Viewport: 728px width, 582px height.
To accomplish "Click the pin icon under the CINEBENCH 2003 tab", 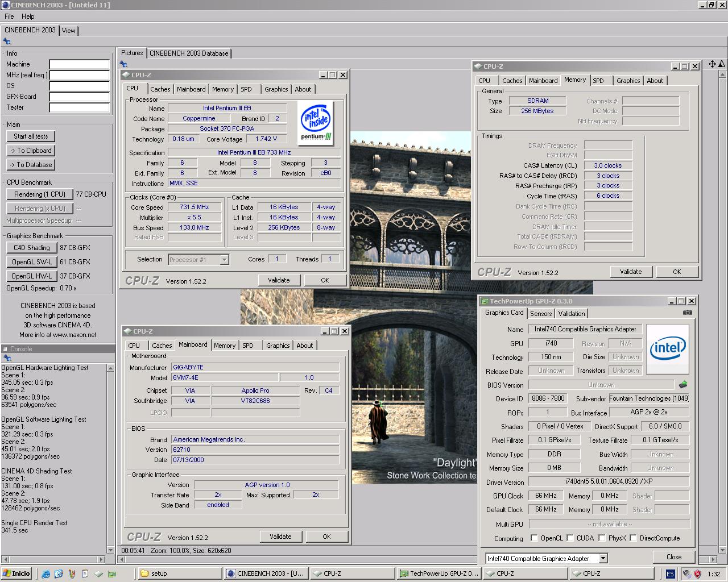I will [7, 41].
